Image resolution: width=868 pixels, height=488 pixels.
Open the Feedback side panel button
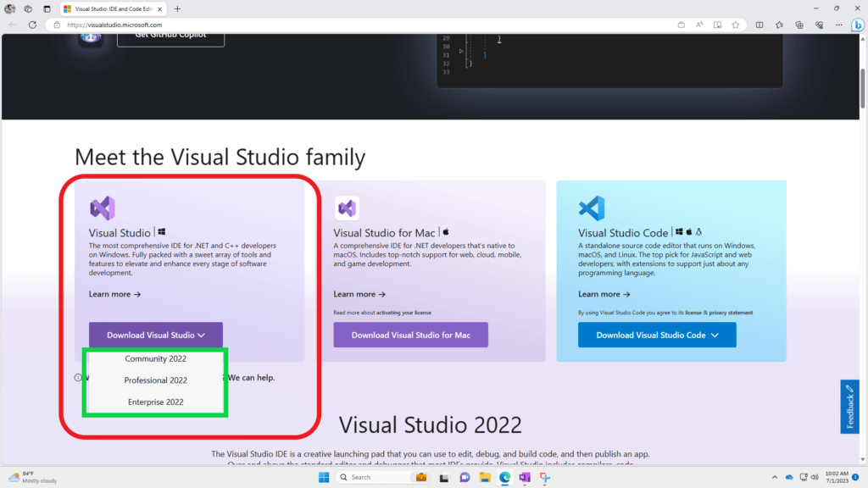point(849,407)
